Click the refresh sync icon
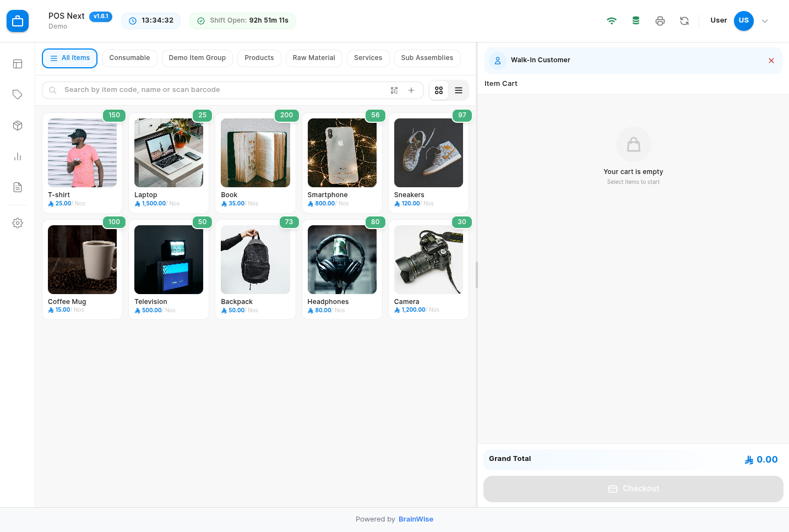 (x=684, y=21)
